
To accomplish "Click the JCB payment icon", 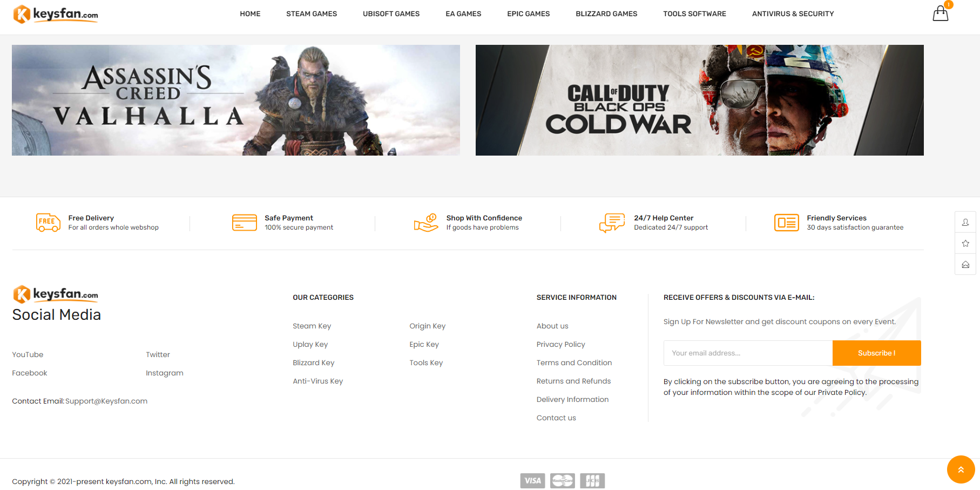I will tap(592, 481).
